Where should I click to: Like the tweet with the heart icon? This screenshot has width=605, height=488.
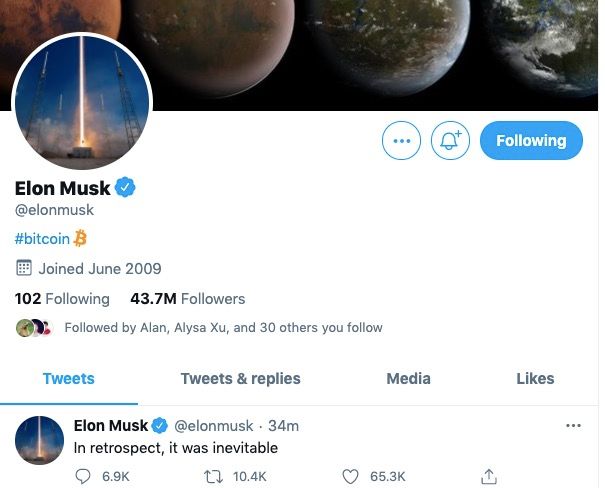350,477
